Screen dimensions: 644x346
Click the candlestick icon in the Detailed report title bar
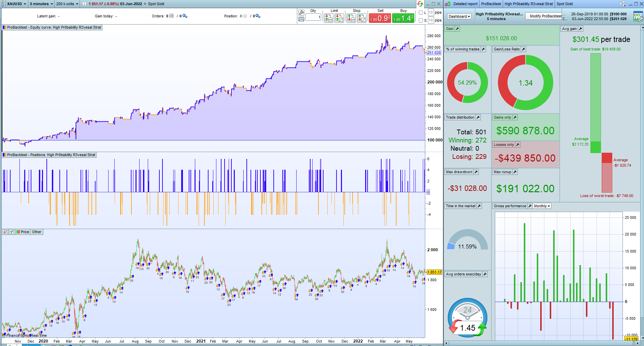click(x=447, y=4)
